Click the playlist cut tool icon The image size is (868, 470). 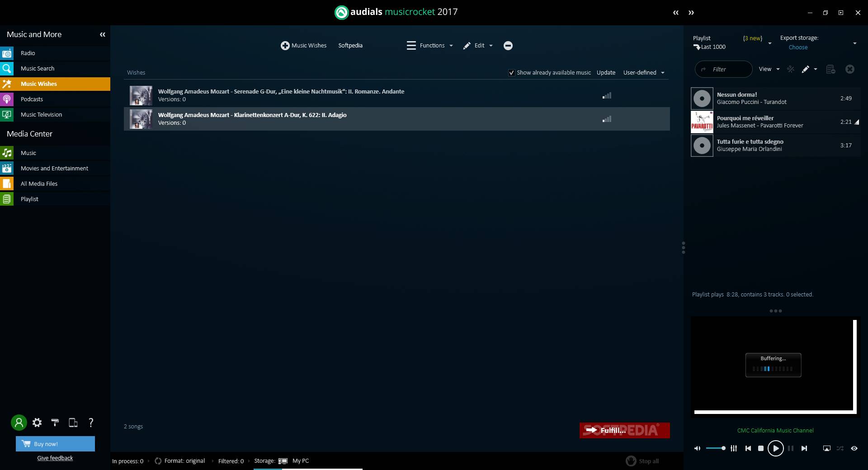point(791,69)
